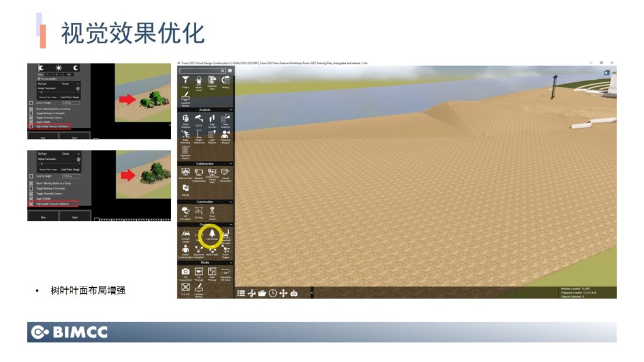Toggle Minimap in Cinematic checkbox in upper panel
The image size is (644, 362).
point(31,113)
